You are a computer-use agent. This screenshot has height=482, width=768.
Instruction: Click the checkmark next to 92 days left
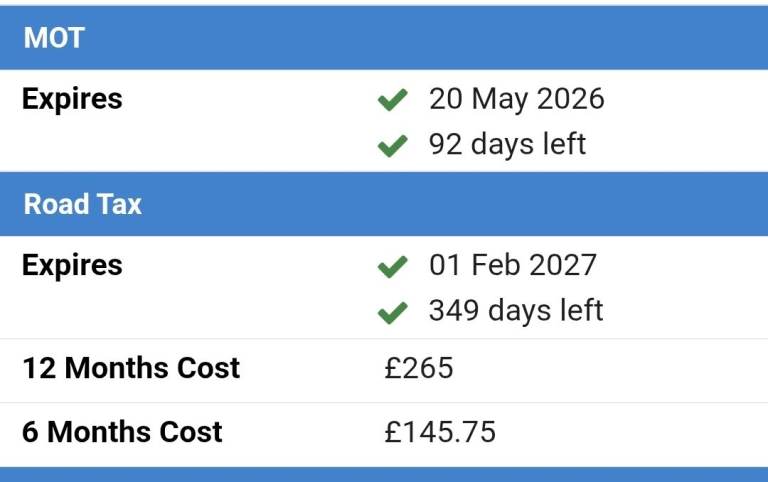click(x=393, y=145)
